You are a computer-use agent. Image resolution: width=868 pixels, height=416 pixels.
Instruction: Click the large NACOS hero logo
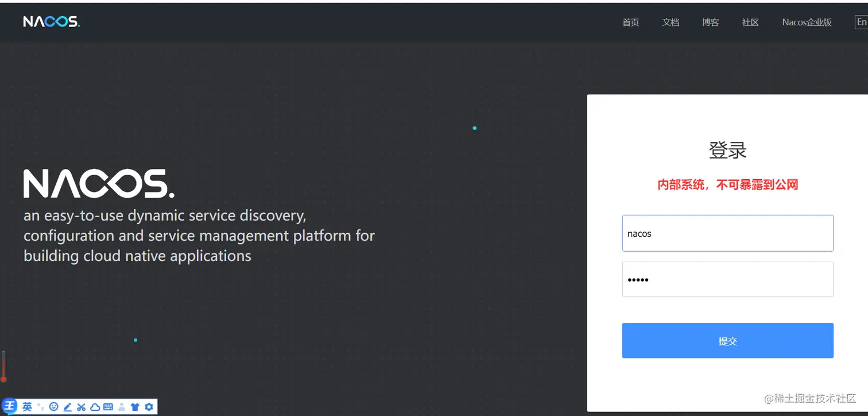click(99, 183)
